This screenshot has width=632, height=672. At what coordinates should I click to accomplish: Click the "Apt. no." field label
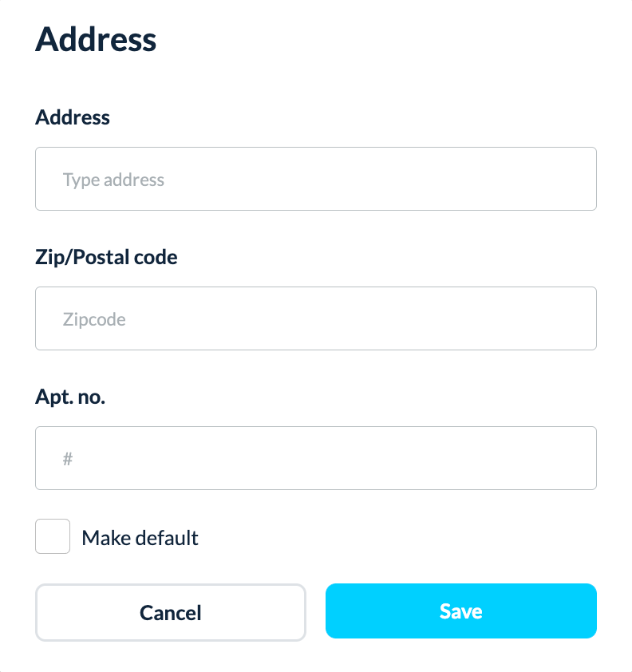(70, 397)
